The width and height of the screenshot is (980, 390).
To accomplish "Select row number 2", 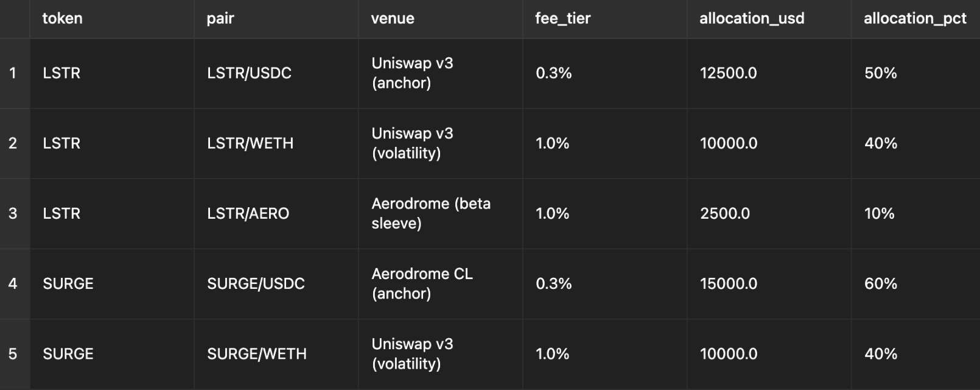I will pos(13,143).
